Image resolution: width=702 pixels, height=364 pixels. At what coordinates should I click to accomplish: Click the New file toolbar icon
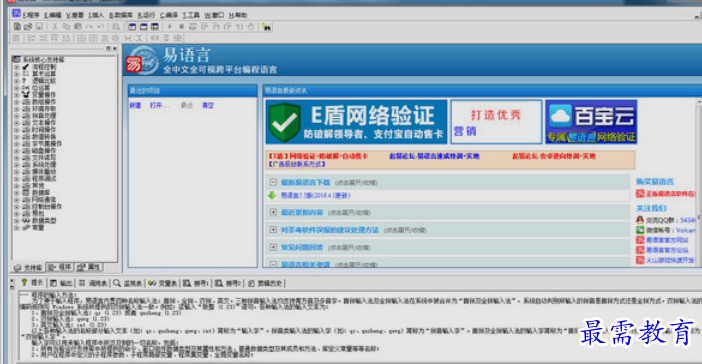[x=17, y=27]
